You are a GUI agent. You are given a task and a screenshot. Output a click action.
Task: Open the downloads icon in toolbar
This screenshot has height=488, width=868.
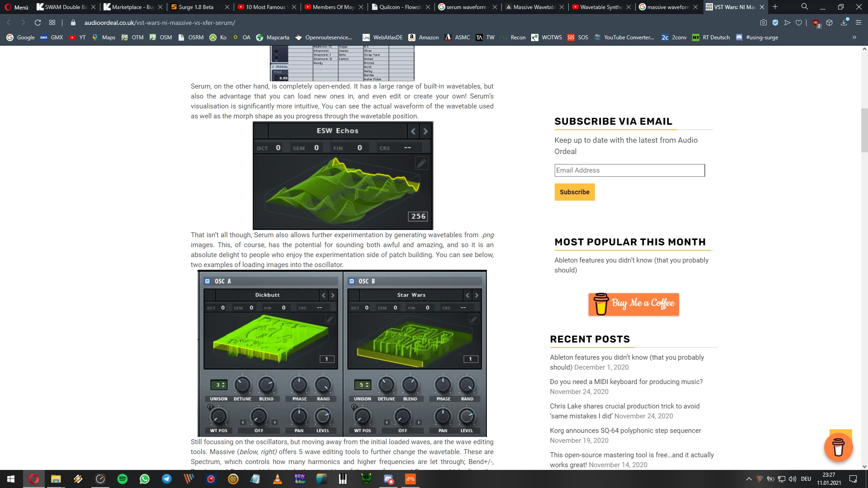coord(844,23)
